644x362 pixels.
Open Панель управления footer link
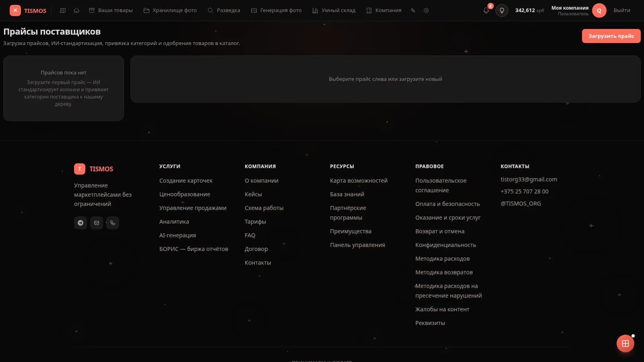point(357,245)
